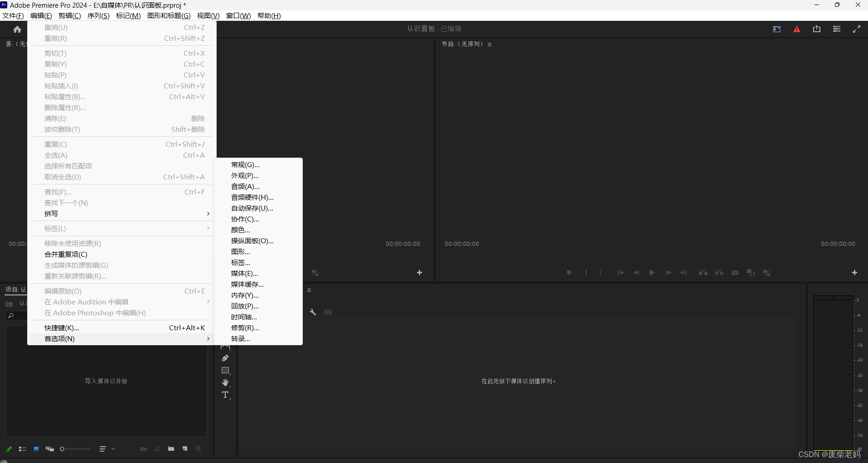Open 转录... preferences
The height and width of the screenshot is (463, 868).
258,339
